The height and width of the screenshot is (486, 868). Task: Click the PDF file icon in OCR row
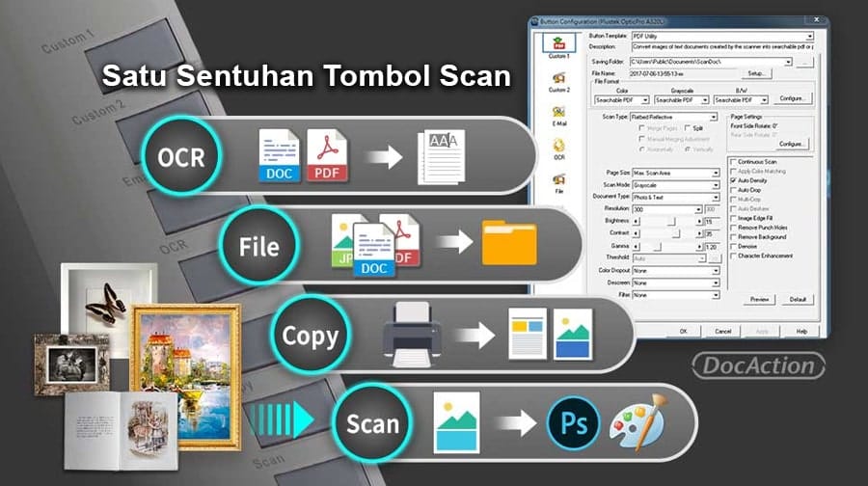[327, 155]
